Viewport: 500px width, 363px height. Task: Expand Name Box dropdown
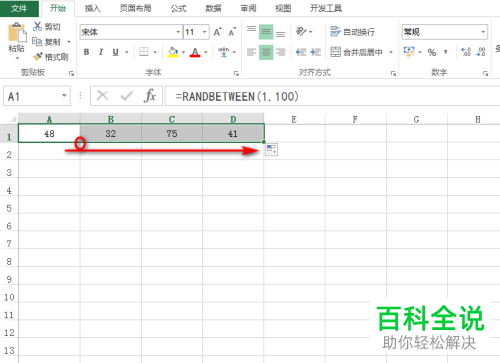coord(64,96)
